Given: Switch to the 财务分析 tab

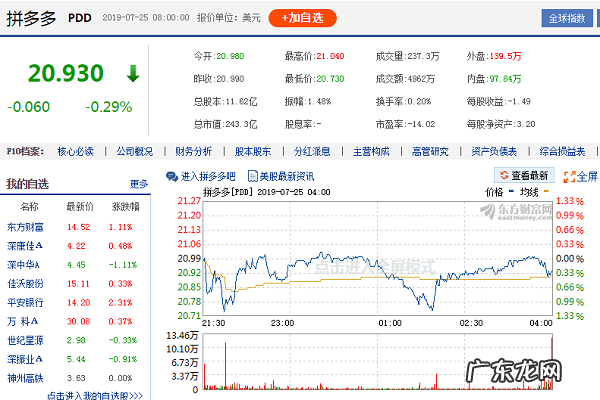Looking at the screenshot, I should click(x=194, y=152).
